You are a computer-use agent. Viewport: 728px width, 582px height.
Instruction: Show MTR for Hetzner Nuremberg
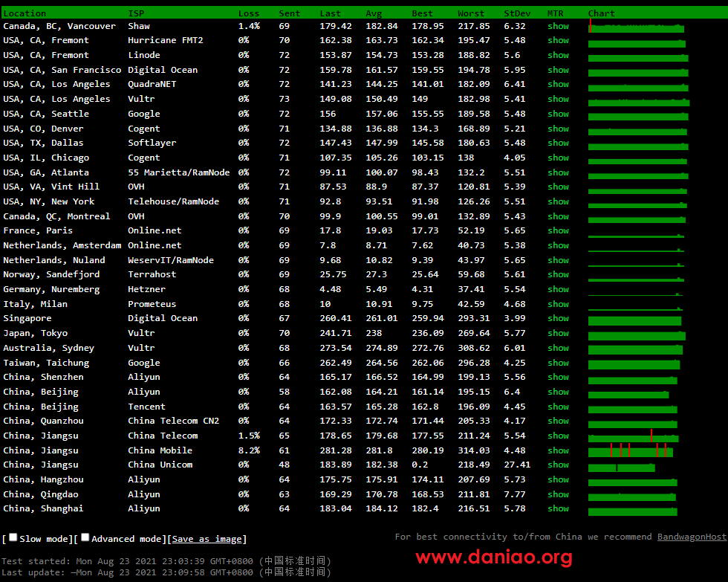tap(558, 289)
